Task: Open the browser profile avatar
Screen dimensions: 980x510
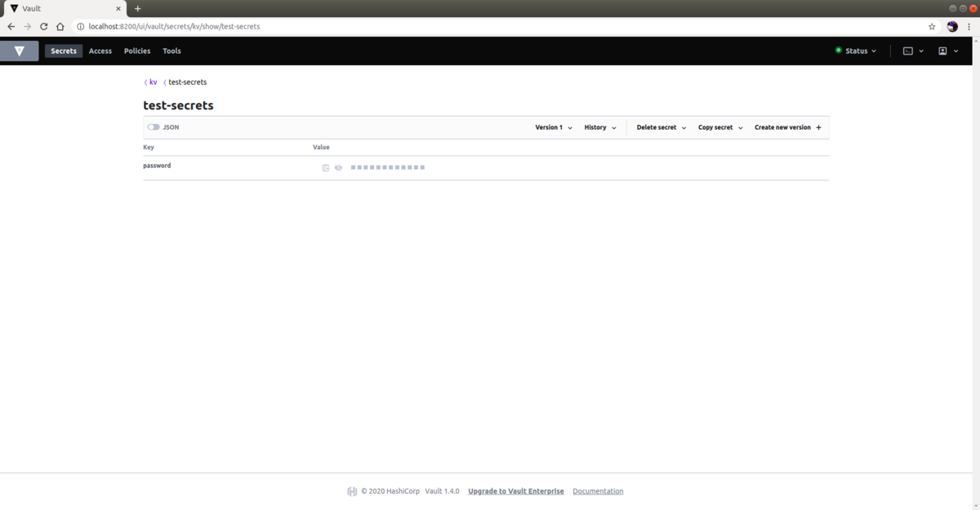Action: 952,26
